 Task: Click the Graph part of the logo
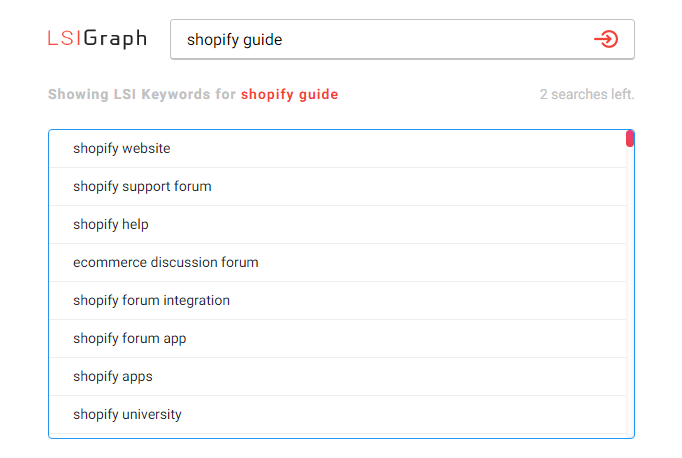115,39
